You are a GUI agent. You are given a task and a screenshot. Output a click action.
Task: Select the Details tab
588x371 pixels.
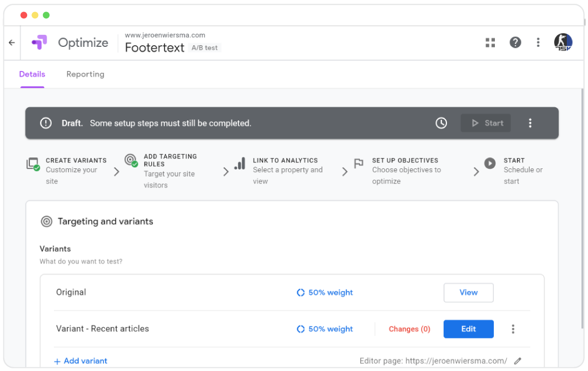tap(32, 74)
